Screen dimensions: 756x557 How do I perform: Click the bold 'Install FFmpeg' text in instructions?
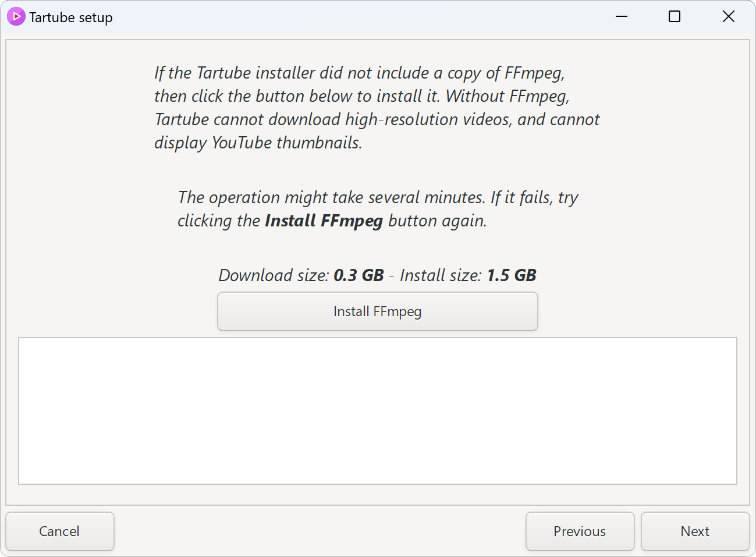pos(324,221)
